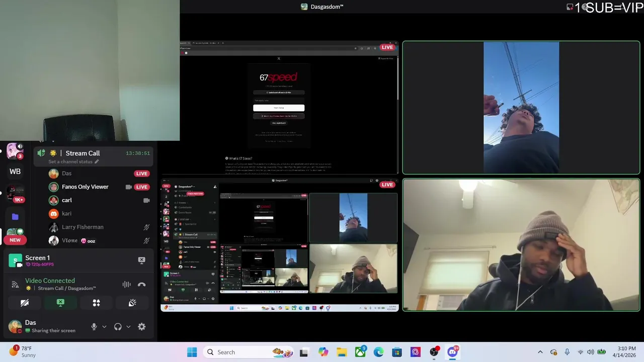Click Stream Call timer 13:38:51
The width and height of the screenshot is (644, 362).
pos(138,153)
